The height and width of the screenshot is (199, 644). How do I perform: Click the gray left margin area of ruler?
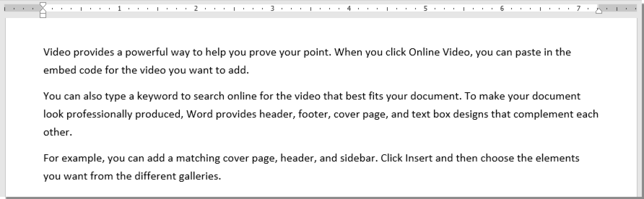point(21,8)
